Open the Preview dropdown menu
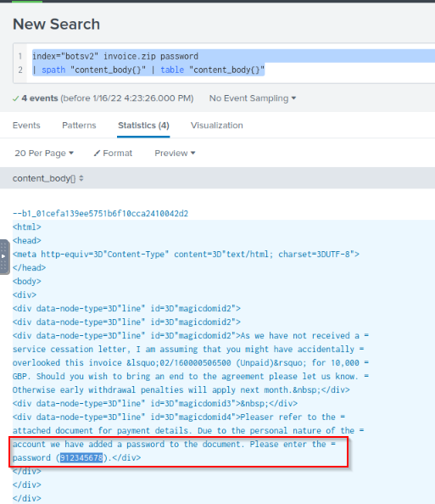 pos(175,154)
